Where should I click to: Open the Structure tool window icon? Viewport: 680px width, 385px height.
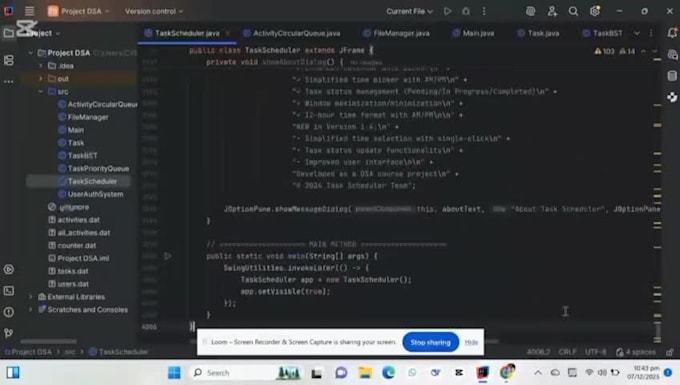[x=9, y=60]
